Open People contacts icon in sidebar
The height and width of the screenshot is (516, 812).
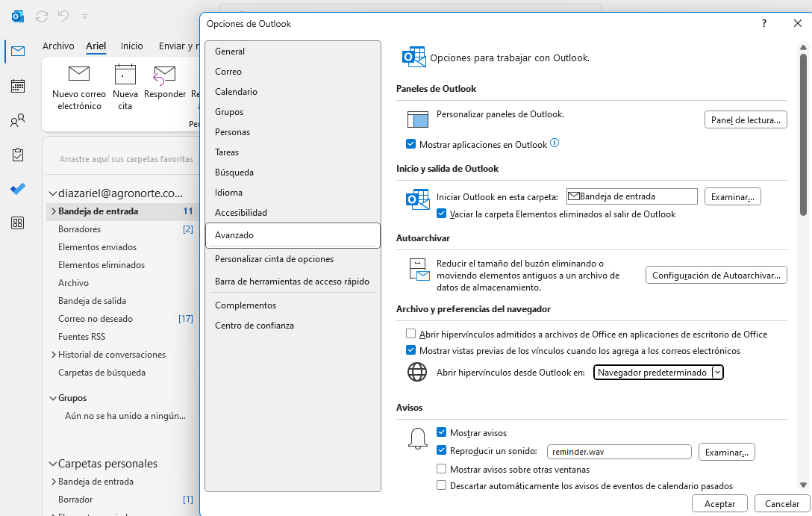pos(18,120)
